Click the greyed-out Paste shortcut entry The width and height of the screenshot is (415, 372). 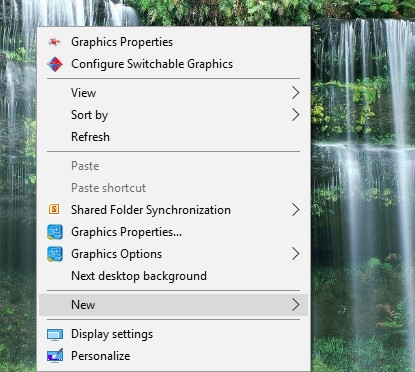[x=173, y=188]
